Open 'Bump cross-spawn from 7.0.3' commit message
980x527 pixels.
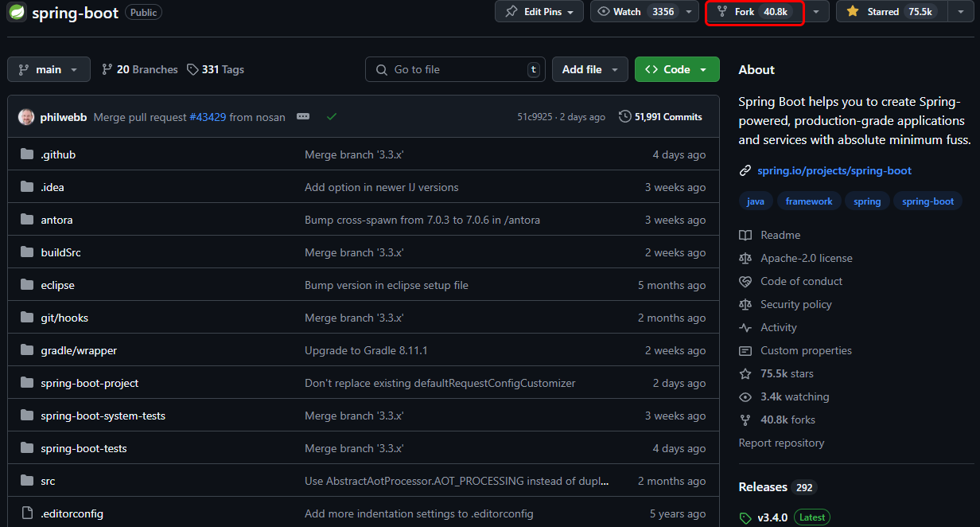coord(422,220)
